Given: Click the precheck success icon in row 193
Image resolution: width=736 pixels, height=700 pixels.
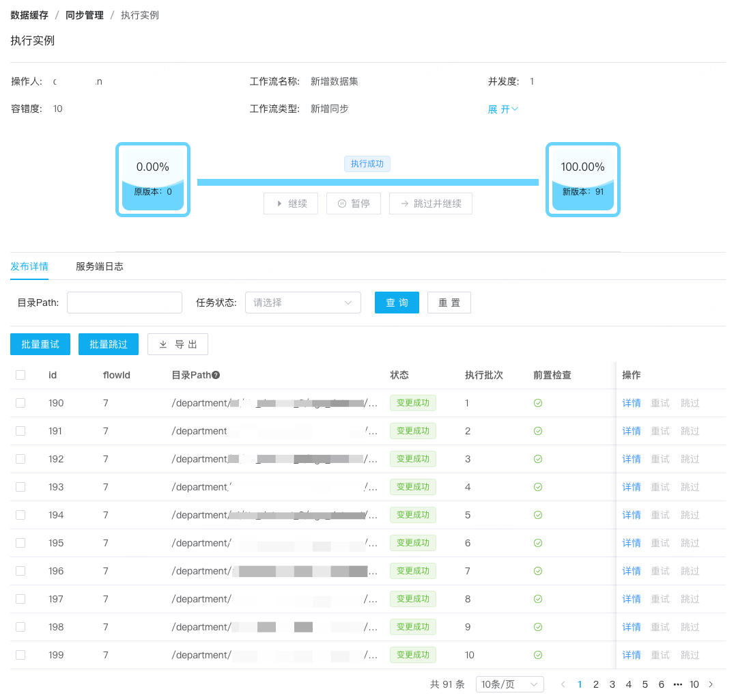Looking at the screenshot, I should 538,487.
